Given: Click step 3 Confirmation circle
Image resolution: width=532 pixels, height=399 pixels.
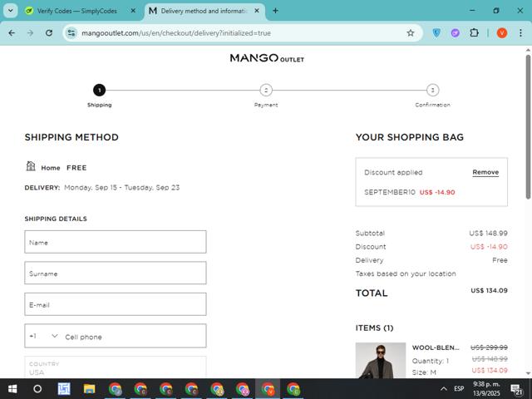Looking at the screenshot, I should (432, 91).
